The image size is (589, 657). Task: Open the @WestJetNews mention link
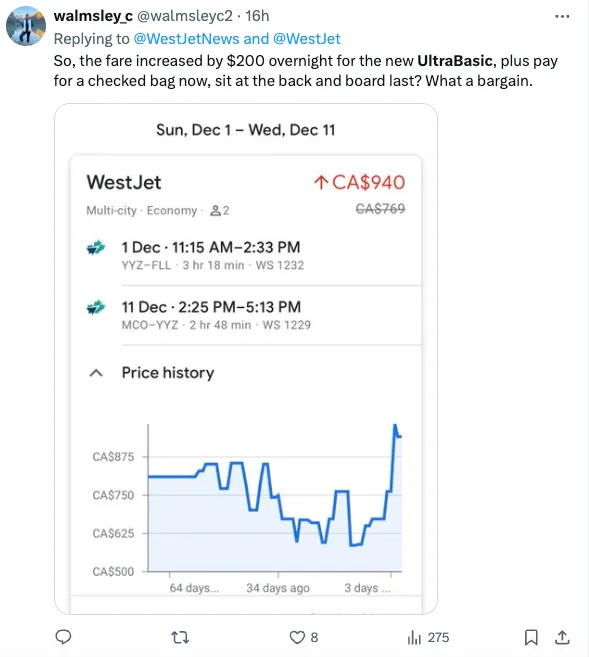(x=186, y=39)
